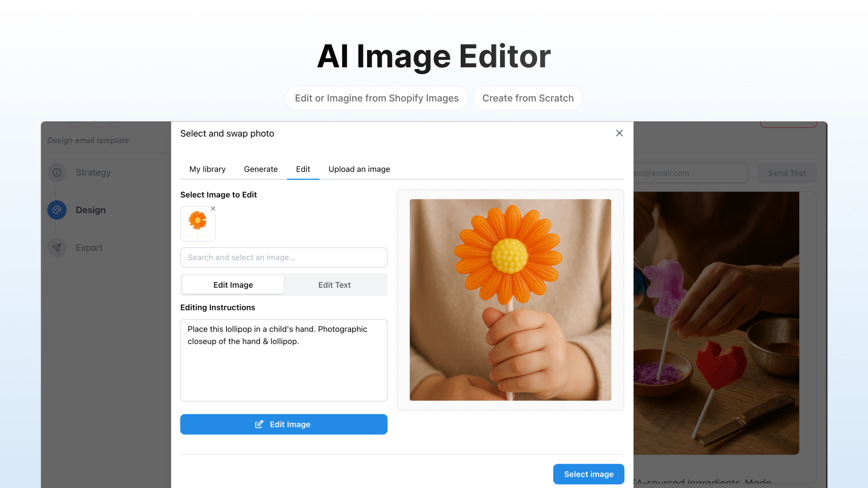Open the Generate tab

pos(260,169)
